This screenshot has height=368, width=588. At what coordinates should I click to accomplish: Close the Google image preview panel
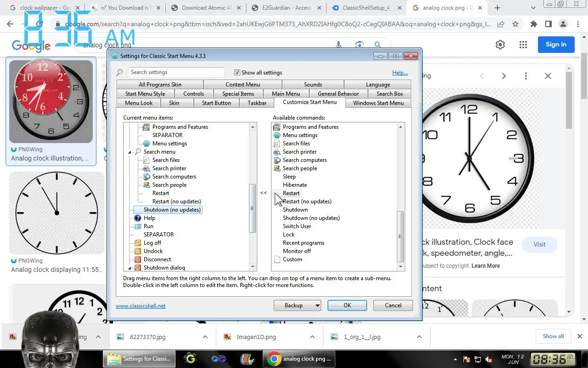[x=548, y=76]
